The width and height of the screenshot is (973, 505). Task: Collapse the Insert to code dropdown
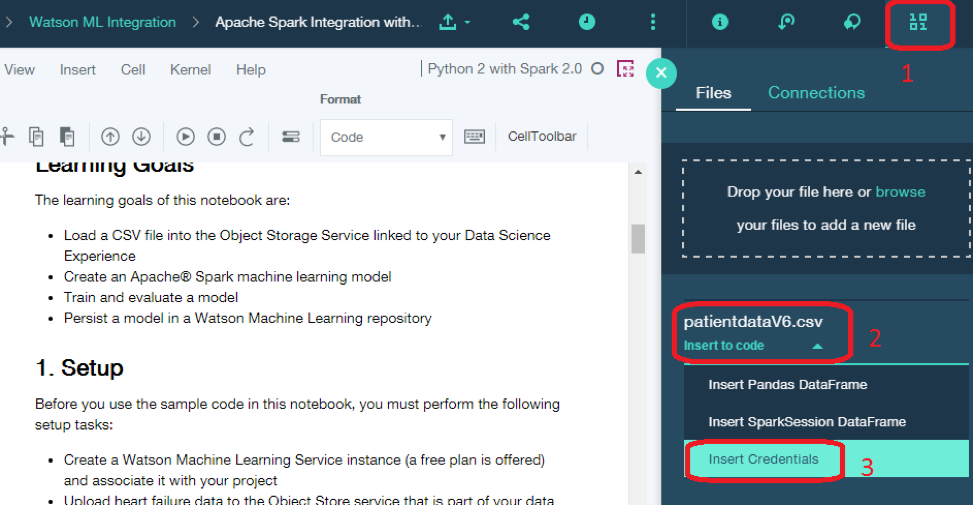[x=753, y=346]
